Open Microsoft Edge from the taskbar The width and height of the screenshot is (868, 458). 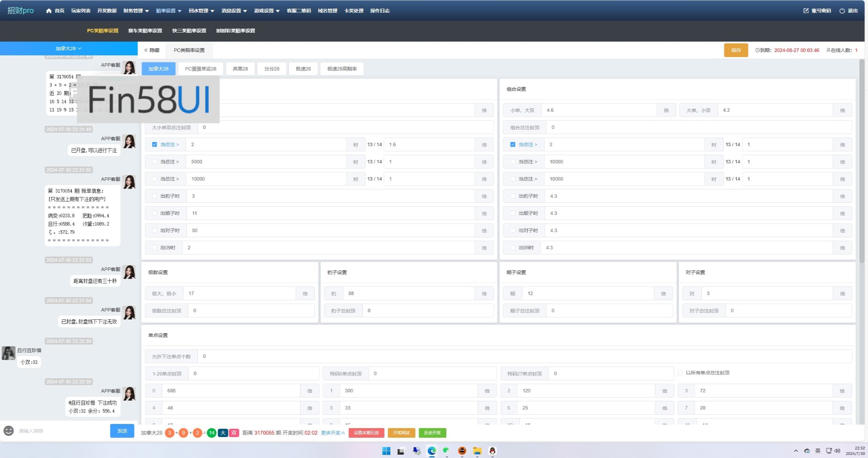coord(432,451)
